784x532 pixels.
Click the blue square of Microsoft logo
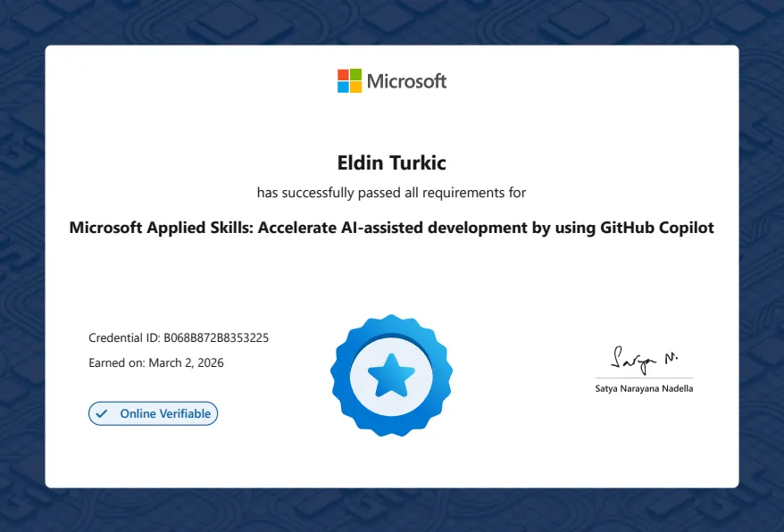pyautogui.click(x=343, y=87)
